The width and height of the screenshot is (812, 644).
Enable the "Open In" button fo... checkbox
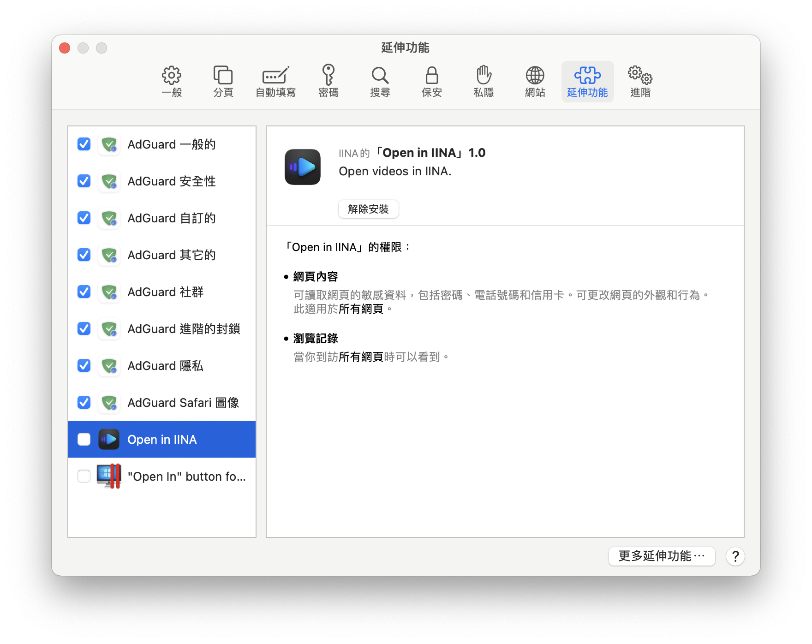pos(84,477)
